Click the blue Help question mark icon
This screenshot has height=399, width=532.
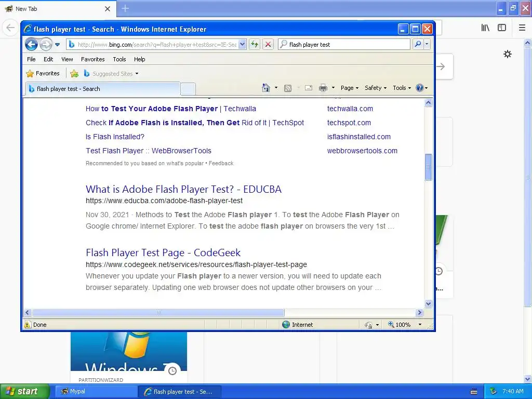click(420, 88)
